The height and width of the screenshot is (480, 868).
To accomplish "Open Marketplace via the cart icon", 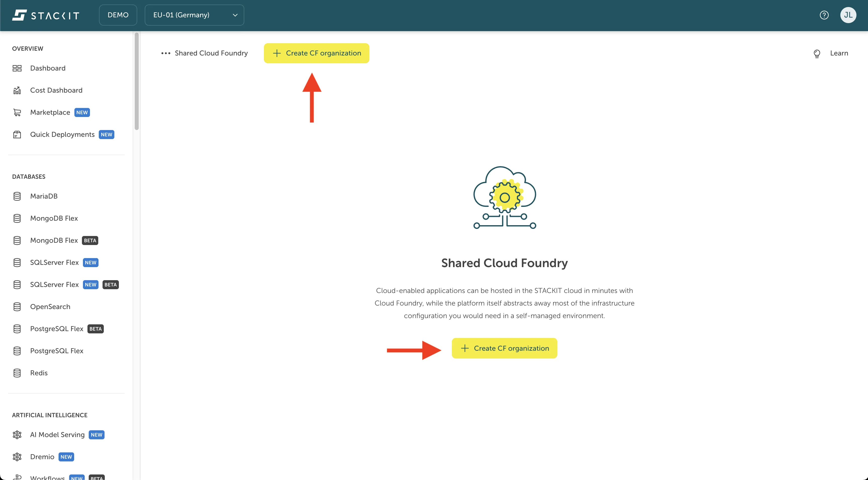I will [x=17, y=112].
